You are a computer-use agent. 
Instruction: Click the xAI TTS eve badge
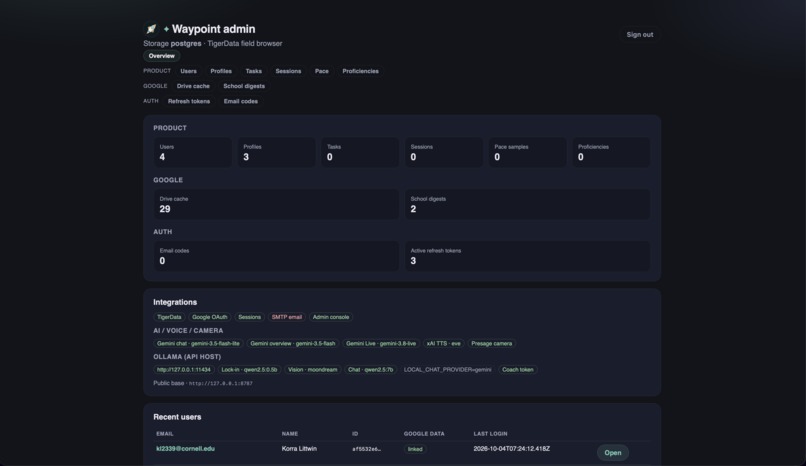pyautogui.click(x=444, y=343)
